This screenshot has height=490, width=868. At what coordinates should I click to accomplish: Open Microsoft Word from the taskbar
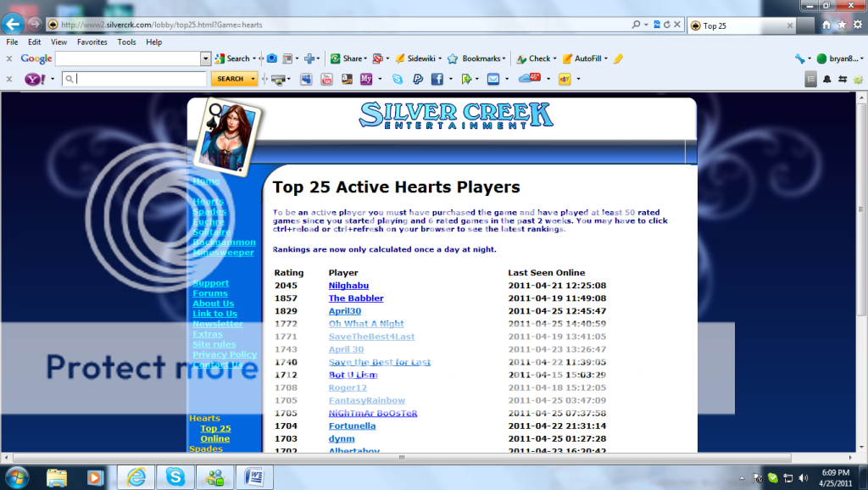[254, 476]
